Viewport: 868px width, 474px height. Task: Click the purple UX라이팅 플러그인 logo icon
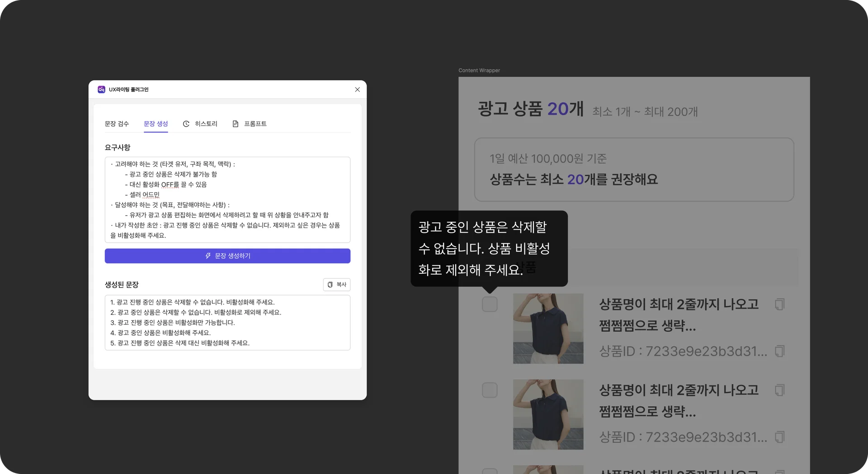tap(101, 89)
